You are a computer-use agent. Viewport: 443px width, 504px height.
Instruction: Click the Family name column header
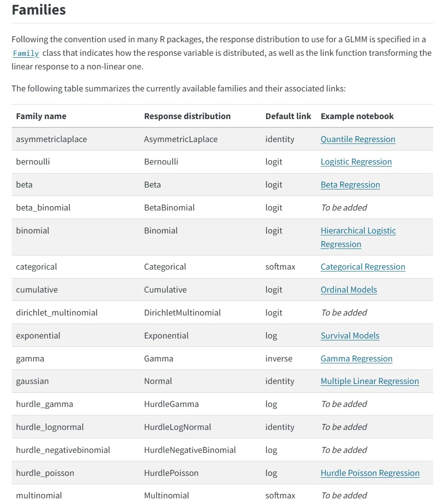click(x=41, y=116)
